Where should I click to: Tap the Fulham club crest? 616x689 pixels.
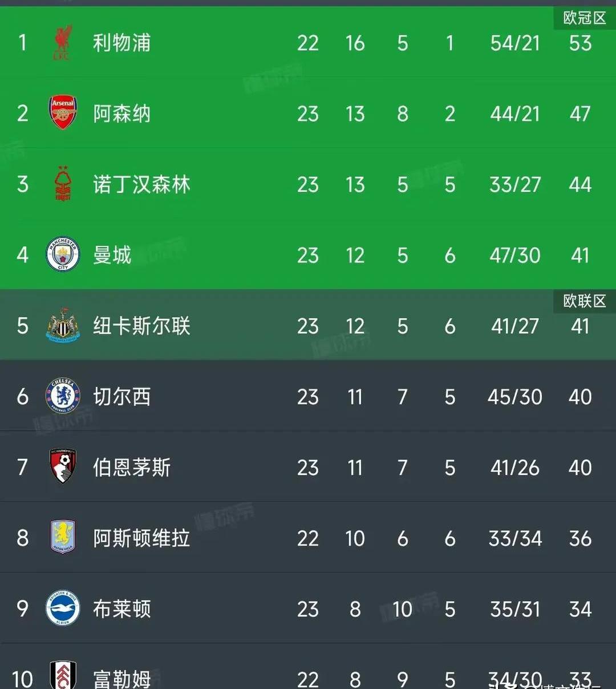pos(63,676)
